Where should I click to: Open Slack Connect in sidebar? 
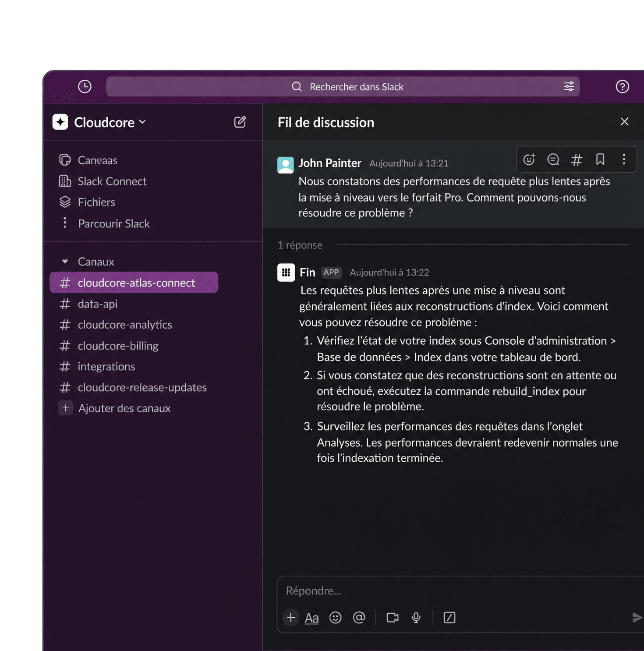tap(103, 181)
